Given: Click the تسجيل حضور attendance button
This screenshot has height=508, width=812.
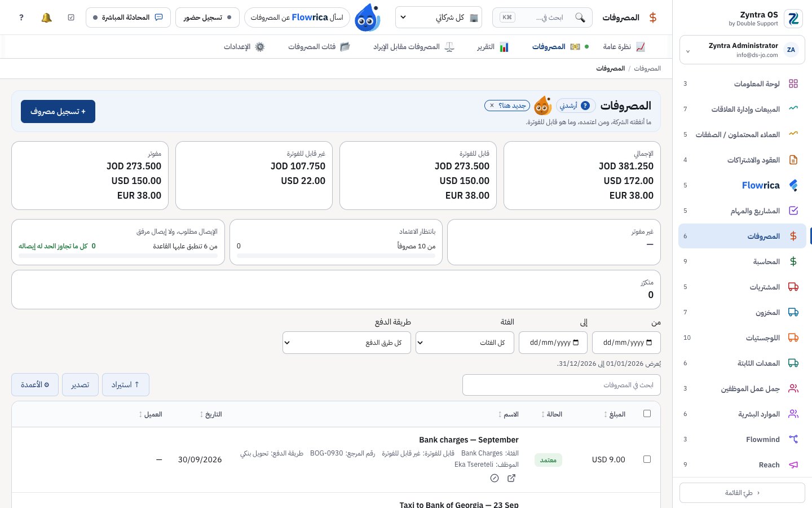Looking at the screenshot, I should coord(208,17).
